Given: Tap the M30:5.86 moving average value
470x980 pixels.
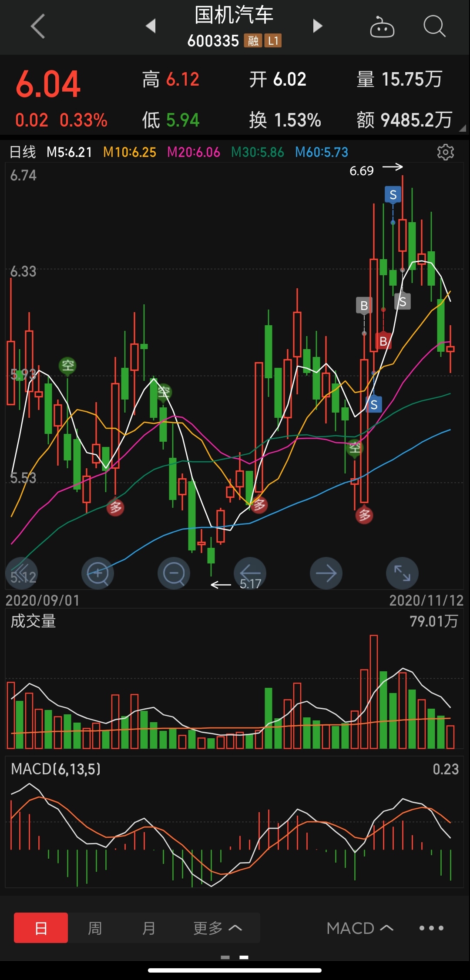Looking at the screenshot, I should 258,152.
